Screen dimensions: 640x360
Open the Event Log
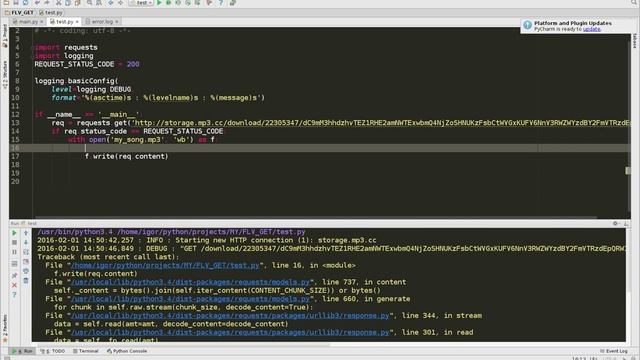(613, 351)
